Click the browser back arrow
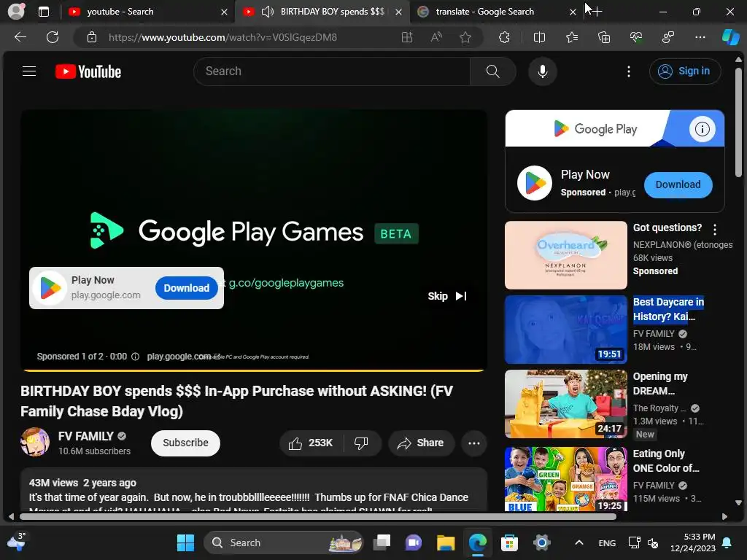 point(20,37)
